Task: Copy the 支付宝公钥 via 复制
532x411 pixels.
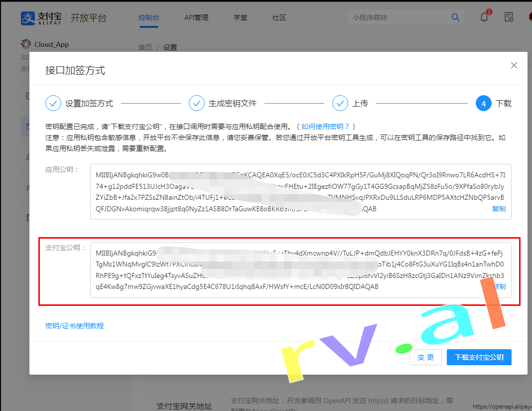Action: coord(499,286)
